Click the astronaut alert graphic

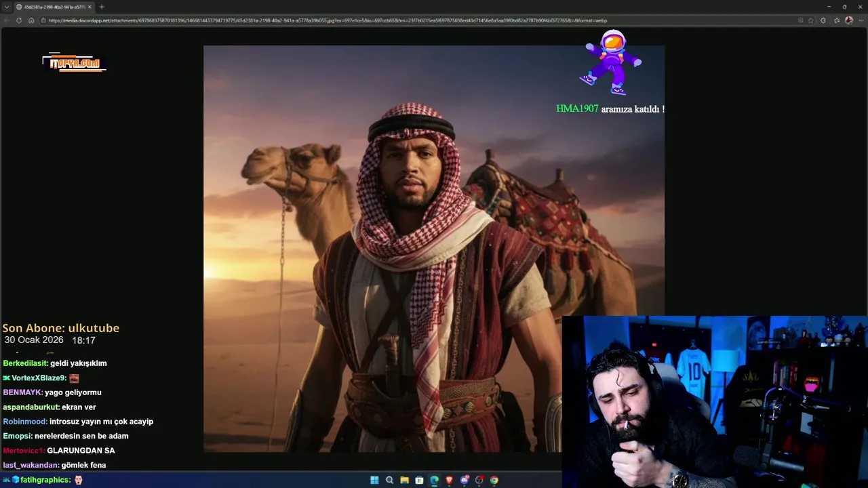click(x=612, y=62)
